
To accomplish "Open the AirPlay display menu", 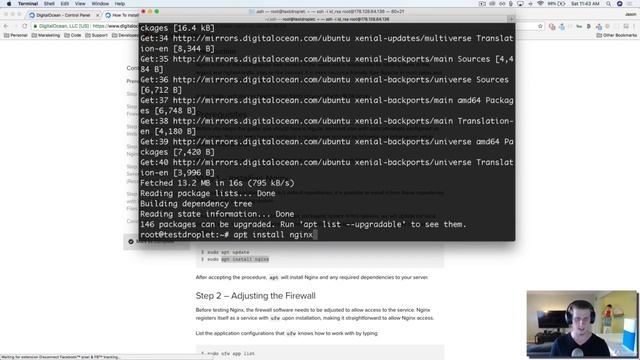I will [520, 4].
